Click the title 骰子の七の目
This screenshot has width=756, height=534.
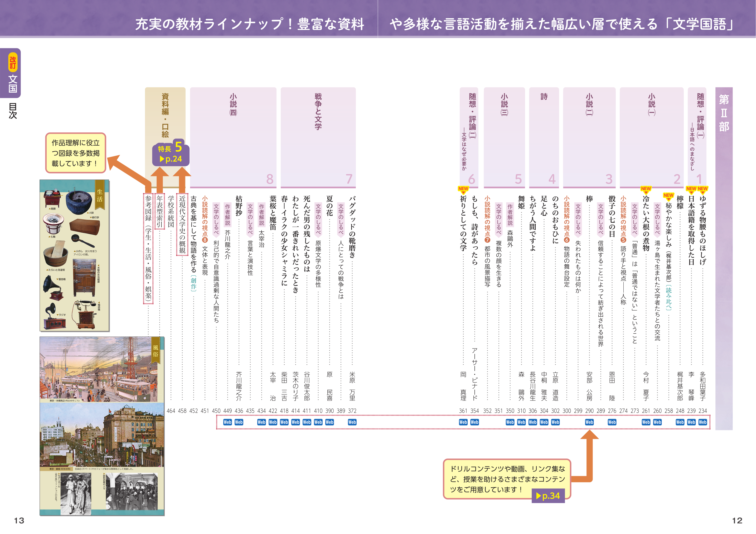[612, 216]
